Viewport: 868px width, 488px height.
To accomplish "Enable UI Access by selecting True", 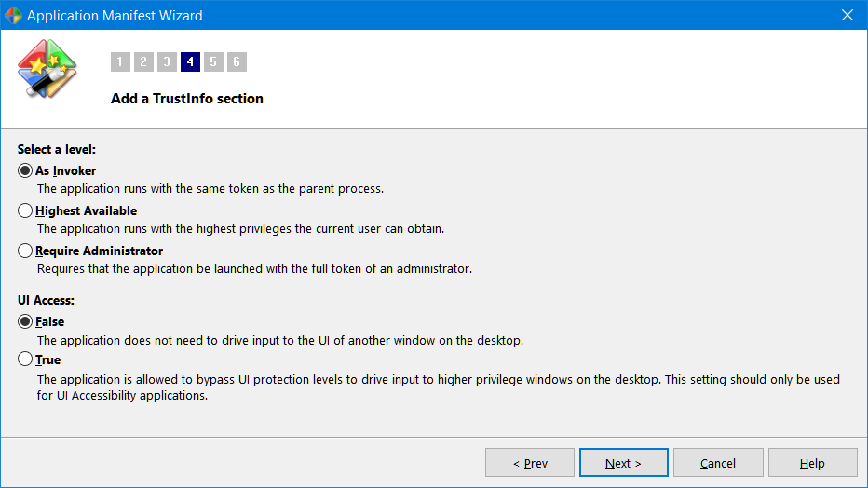I will click(x=26, y=359).
